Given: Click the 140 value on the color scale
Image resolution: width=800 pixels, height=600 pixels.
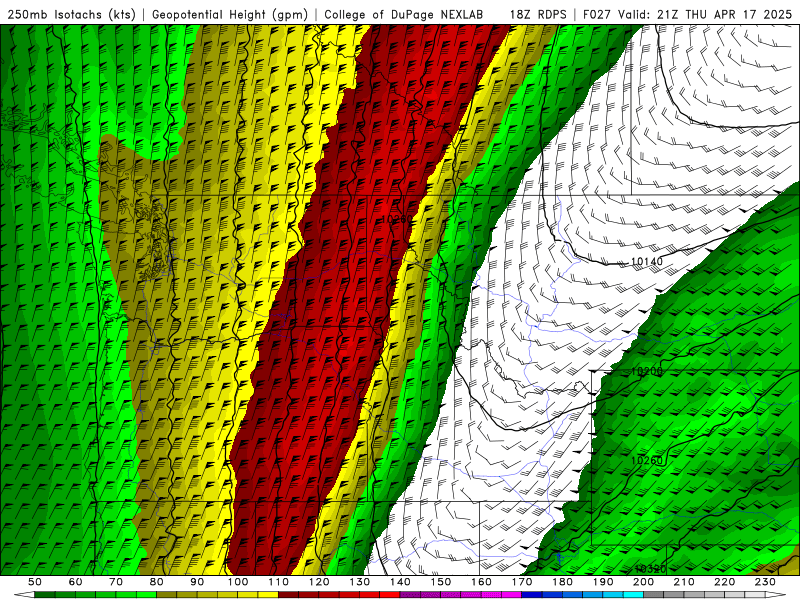Looking at the screenshot, I should coord(400,582).
